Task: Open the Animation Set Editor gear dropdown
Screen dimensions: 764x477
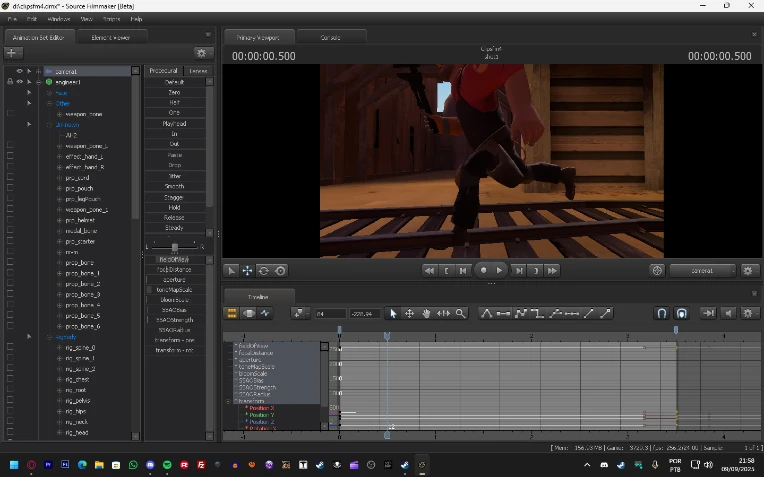Action: pyautogui.click(x=203, y=53)
